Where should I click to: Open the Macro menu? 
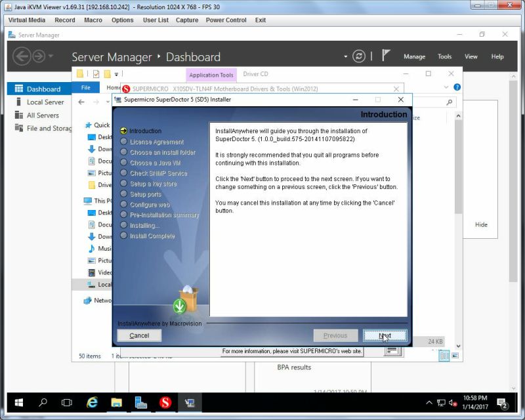tap(93, 20)
